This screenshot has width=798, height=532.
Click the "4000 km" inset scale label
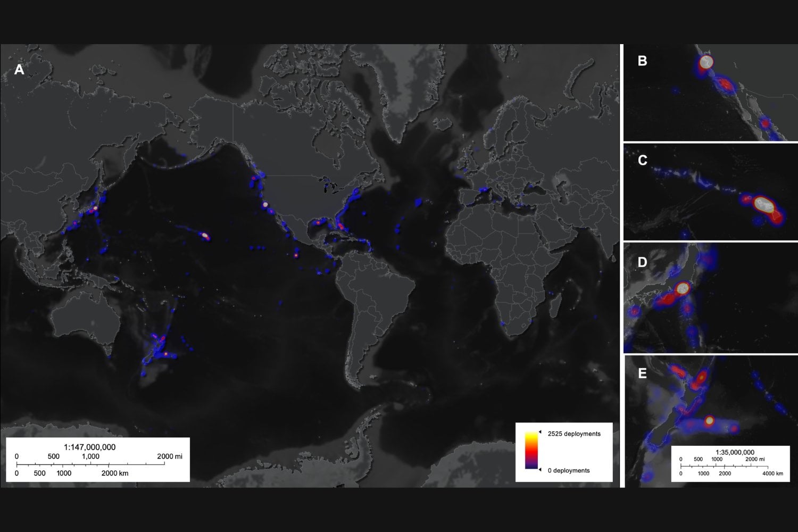(772, 473)
